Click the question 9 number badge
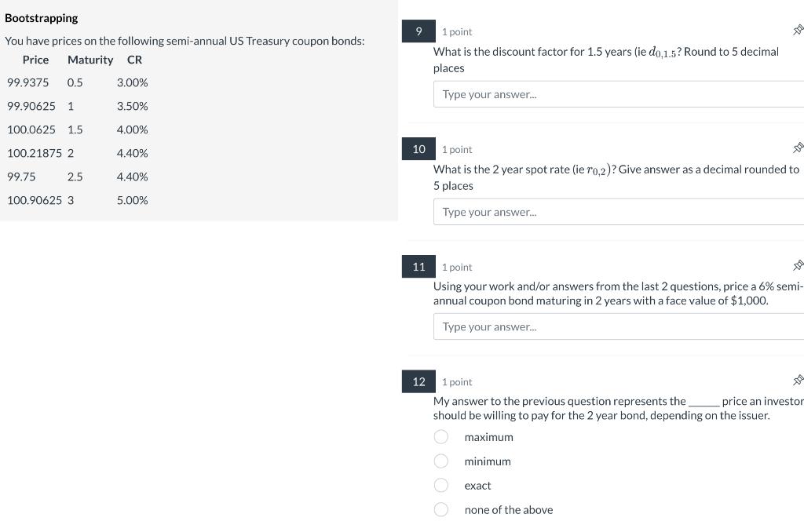This screenshot has height=532, width=804. (x=418, y=31)
